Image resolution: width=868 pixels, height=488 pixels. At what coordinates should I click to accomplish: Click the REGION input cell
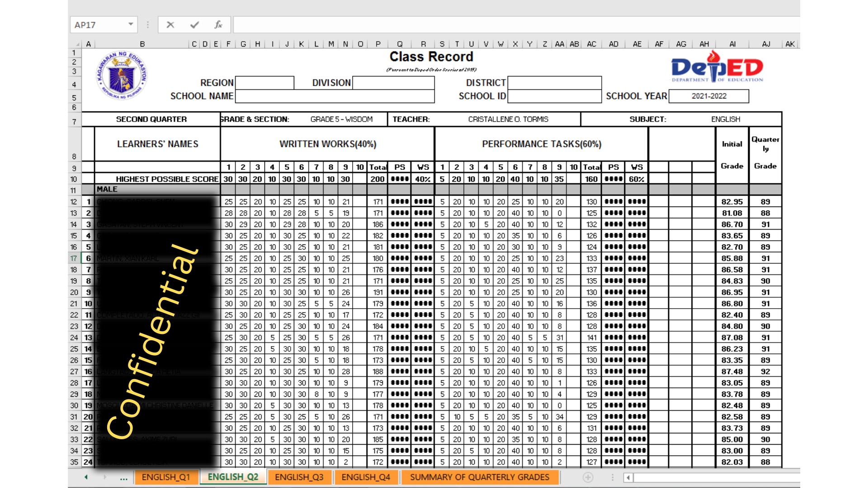coord(264,83)
